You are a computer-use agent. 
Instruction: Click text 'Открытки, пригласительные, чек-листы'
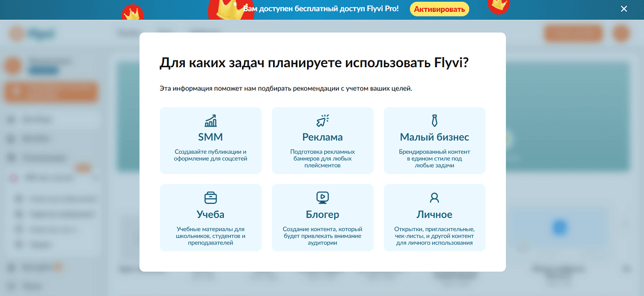tap(435, 232)
